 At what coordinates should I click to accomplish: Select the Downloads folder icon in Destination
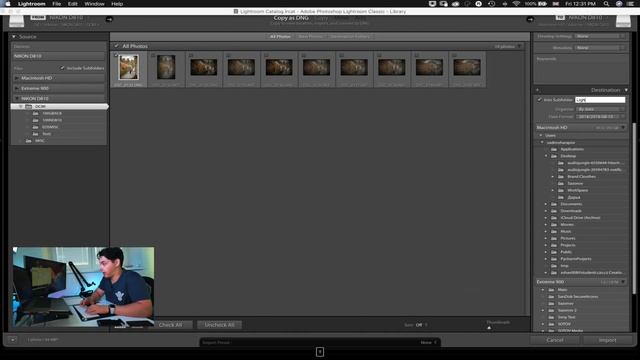(554, 211)
